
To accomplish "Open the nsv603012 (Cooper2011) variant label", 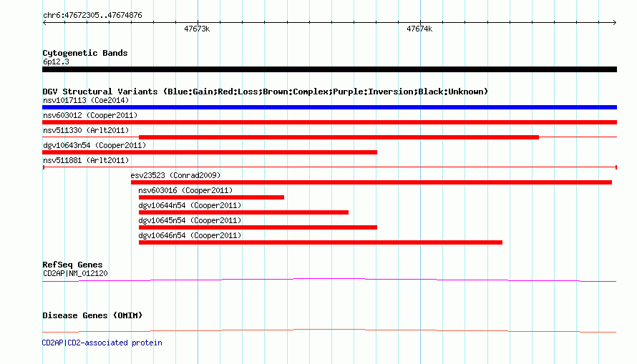I will [x=90, y=115].
